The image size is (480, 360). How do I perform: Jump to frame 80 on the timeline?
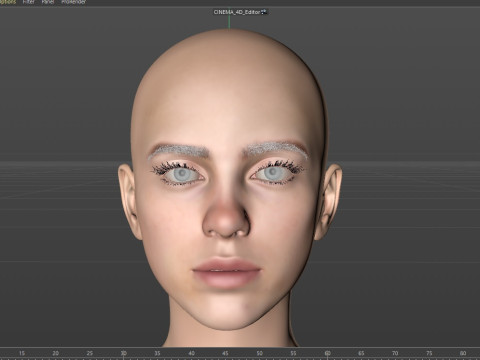point(463,353)
